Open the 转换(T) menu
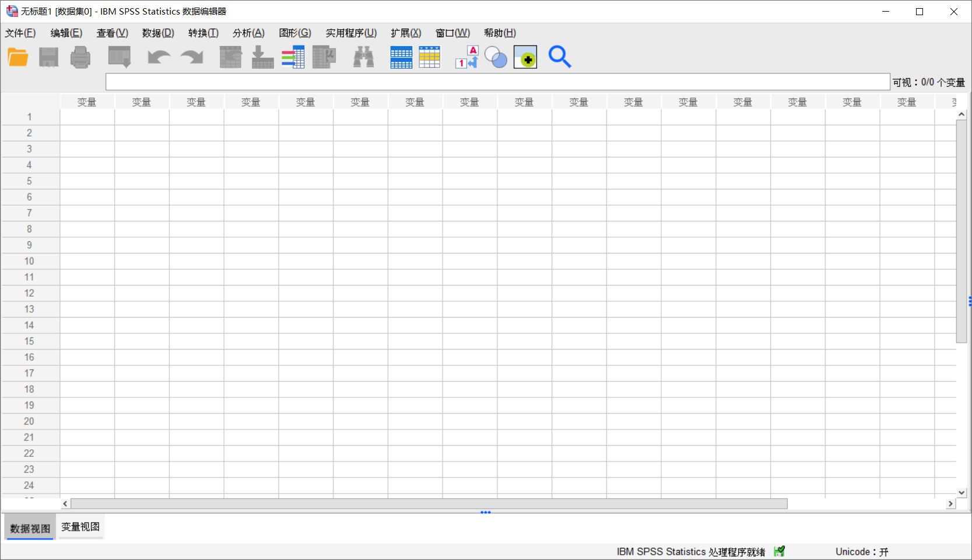Screen dimensions: 972x560 [203, 33]
